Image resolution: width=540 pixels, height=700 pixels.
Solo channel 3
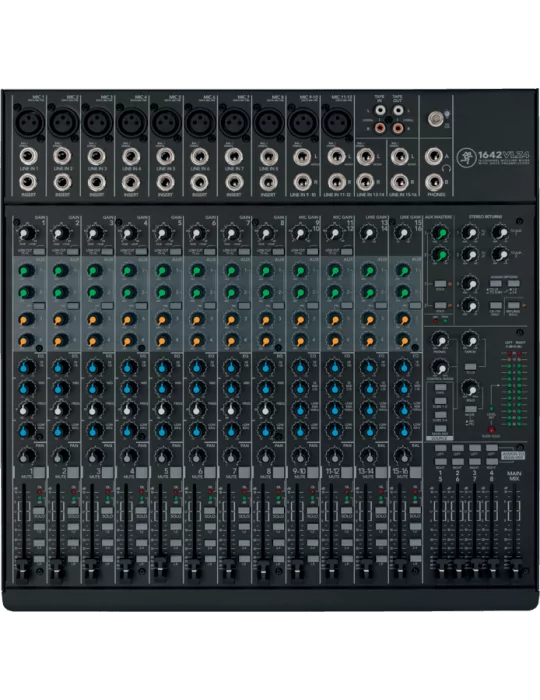107,510
